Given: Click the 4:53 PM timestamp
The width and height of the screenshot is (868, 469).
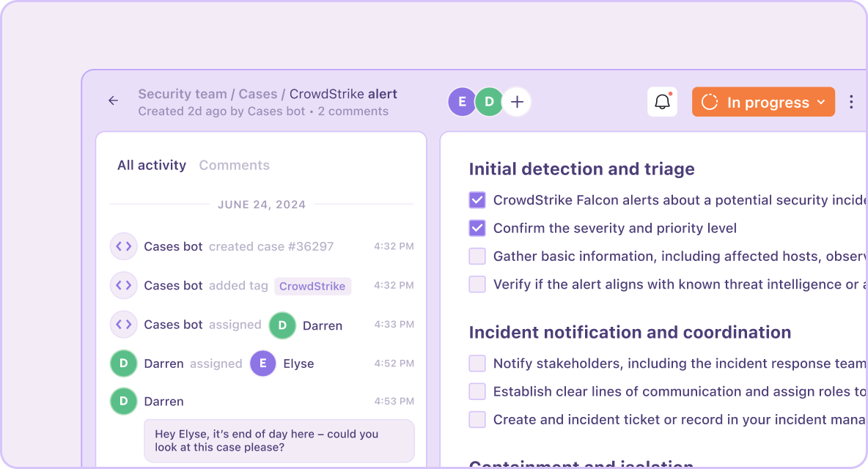Looking at the screenshot, I should tap(394, 401).
